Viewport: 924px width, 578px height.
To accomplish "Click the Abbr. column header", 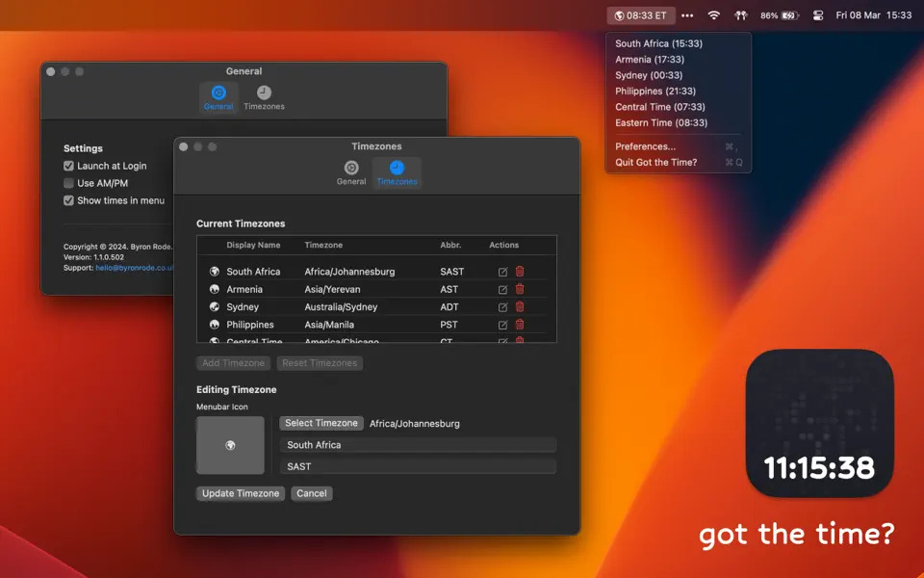I will (450, 246).
